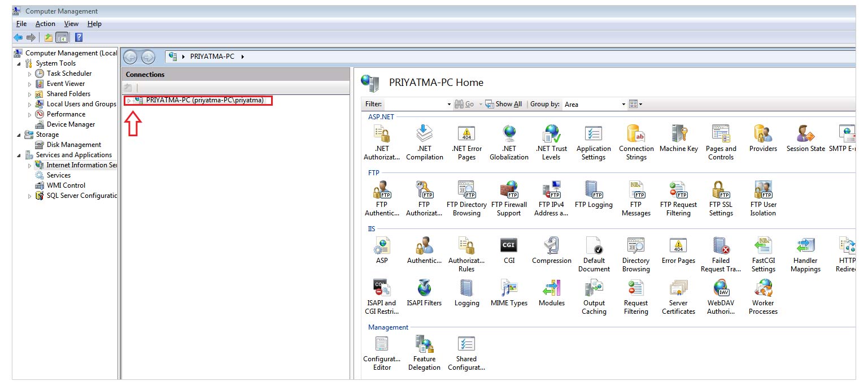Open FTP Directory Browsing feature
868x385 pixels.
coord(466,198)
